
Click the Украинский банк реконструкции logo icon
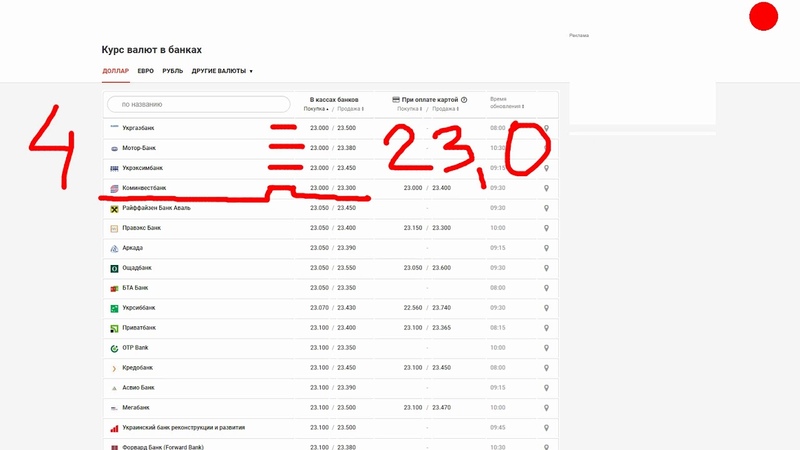click(x=114, y=428)
